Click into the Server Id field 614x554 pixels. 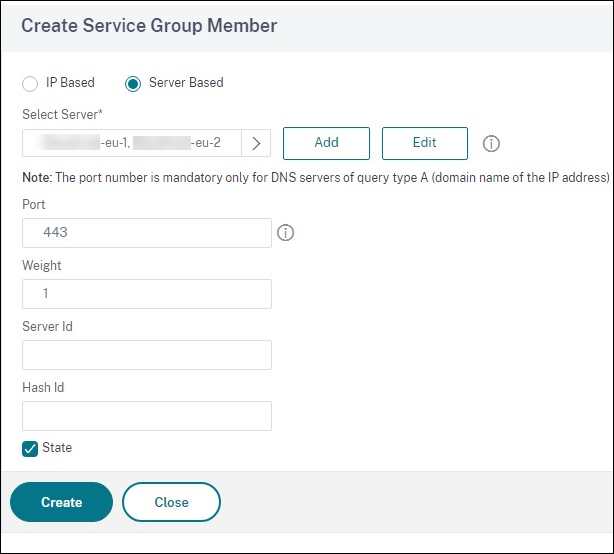click(146, 355)
